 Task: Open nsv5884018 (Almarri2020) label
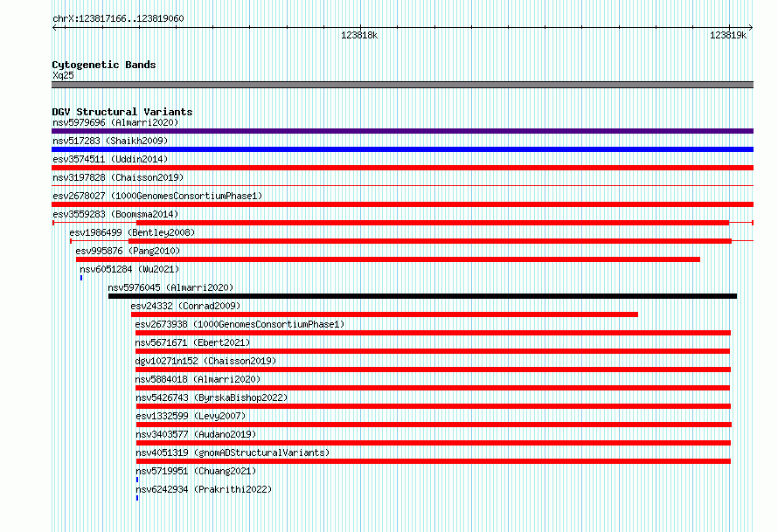198,379
